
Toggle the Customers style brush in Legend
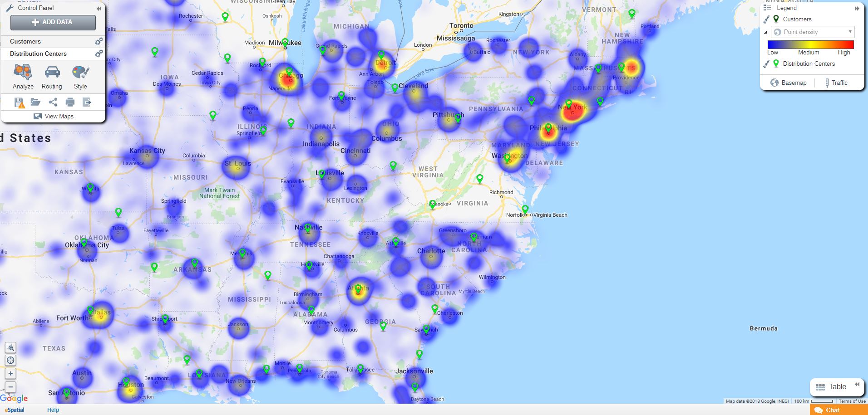pos(766,20)
